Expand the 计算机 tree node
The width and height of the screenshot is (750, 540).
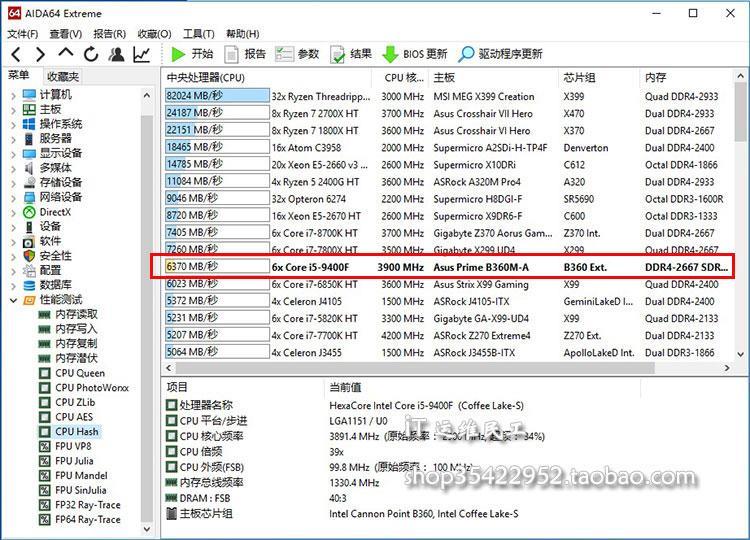tap(13, 94)
